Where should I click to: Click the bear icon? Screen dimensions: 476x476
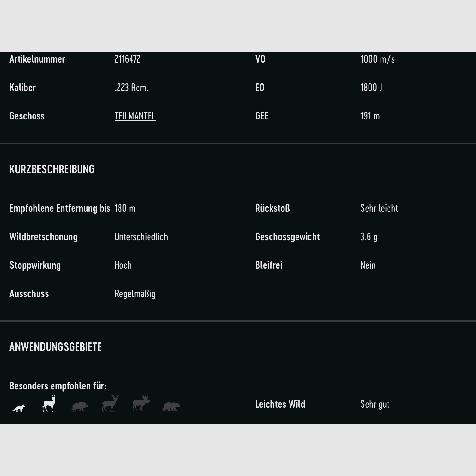tap(171, 406)
